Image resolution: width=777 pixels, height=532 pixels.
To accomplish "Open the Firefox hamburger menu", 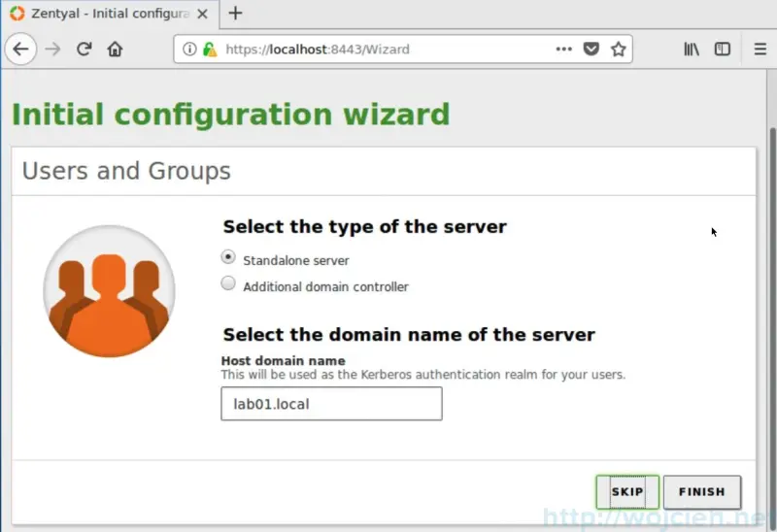I will 760,50.
